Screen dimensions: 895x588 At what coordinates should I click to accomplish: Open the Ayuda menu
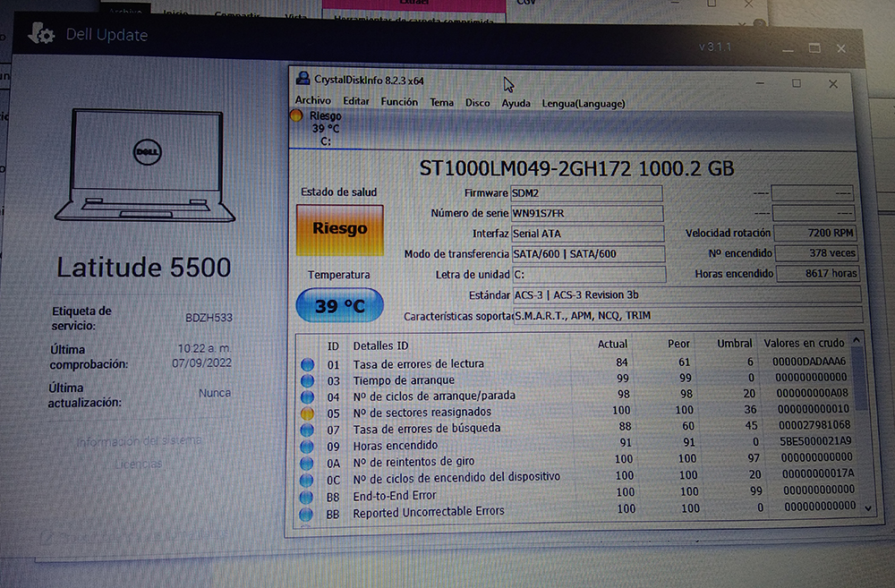coord(516,103)
